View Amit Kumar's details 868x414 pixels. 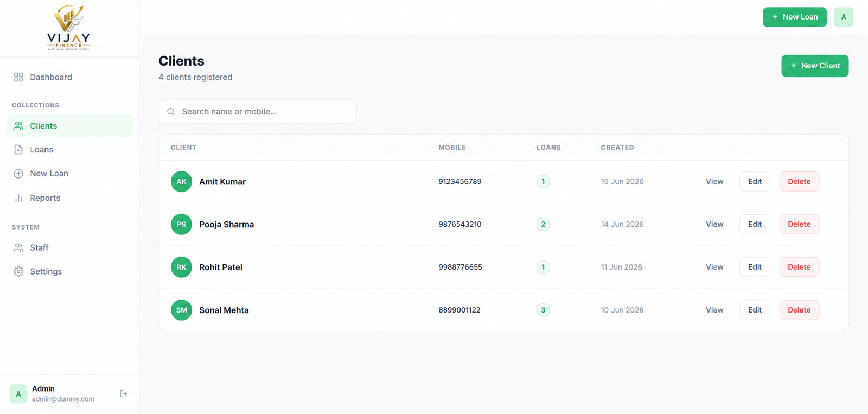(x=714, y=181)
